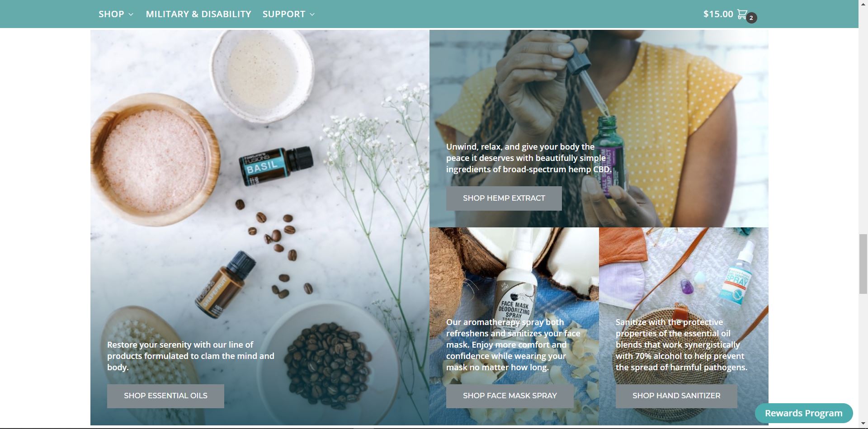
Task: Open the shopping cart icon
Action: pos(742,14)
